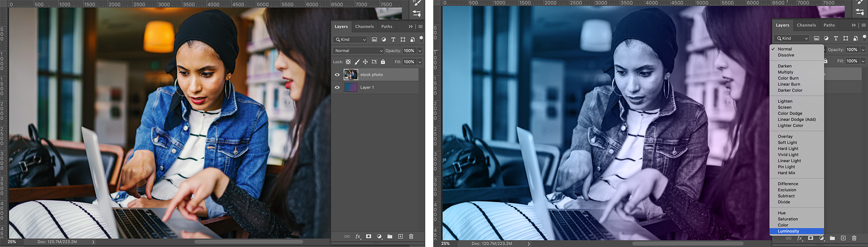Collapse the panel with double-arrow in left screenshot
This screenshot has width=868, height=247.
coord(411,26)
